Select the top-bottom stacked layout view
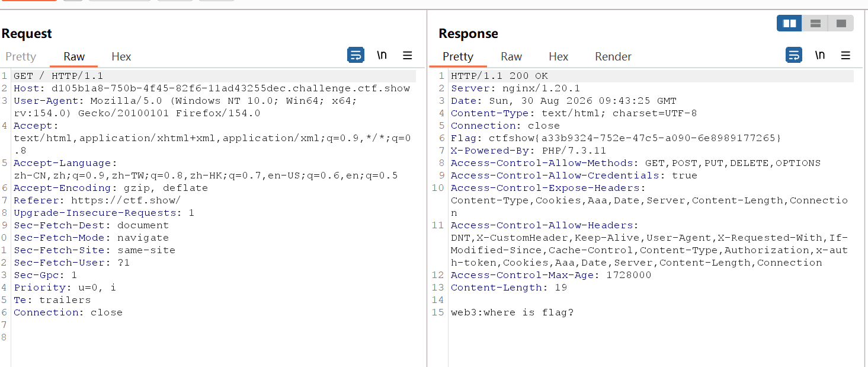The image size is (868, 367). [815, 23]
